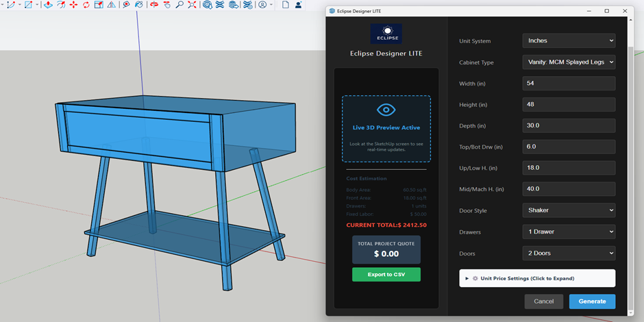Minimize the Eclipse Designer LITE window
This screenshot has width=644, height=322.
click(x=589, y=11)
